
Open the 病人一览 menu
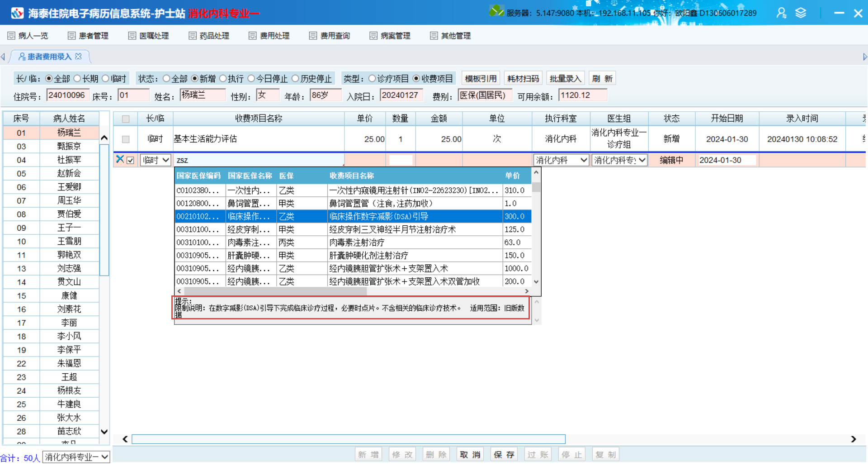point(28,36)
